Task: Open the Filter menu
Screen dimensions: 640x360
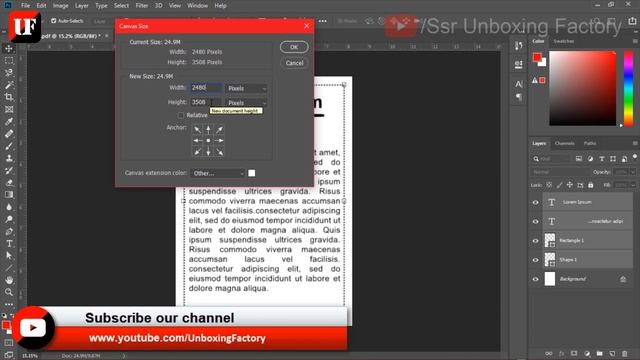Action: coord(142,6)
